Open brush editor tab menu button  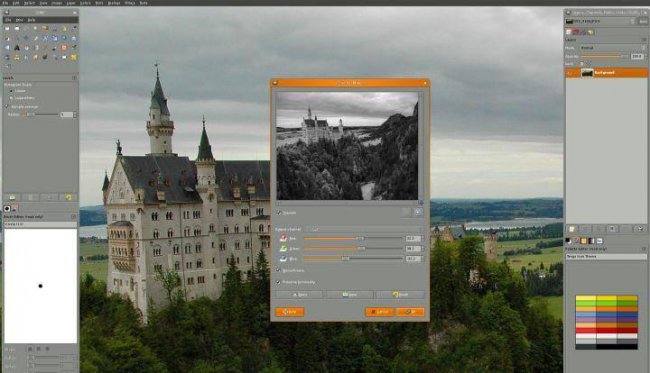click(x=74, y=217)
